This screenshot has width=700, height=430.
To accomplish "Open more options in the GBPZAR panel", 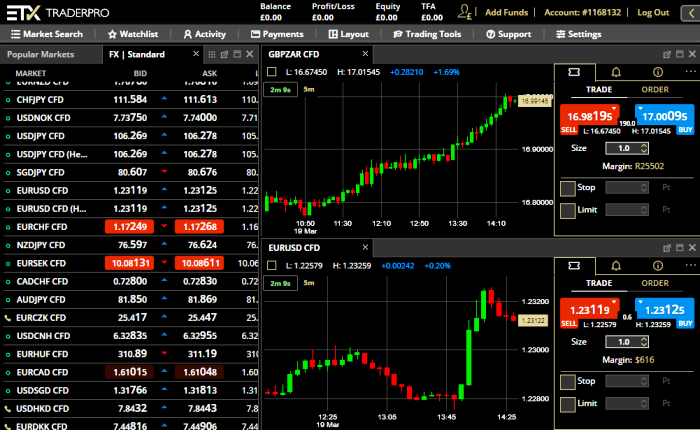I will click(x=690, y=71).
